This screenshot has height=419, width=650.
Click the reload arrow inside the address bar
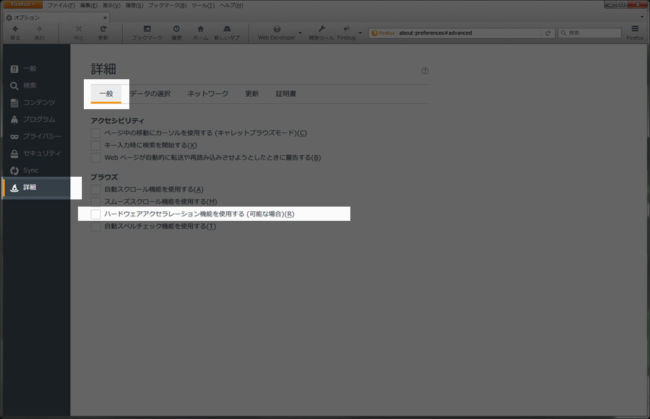(x=548, y=33)
